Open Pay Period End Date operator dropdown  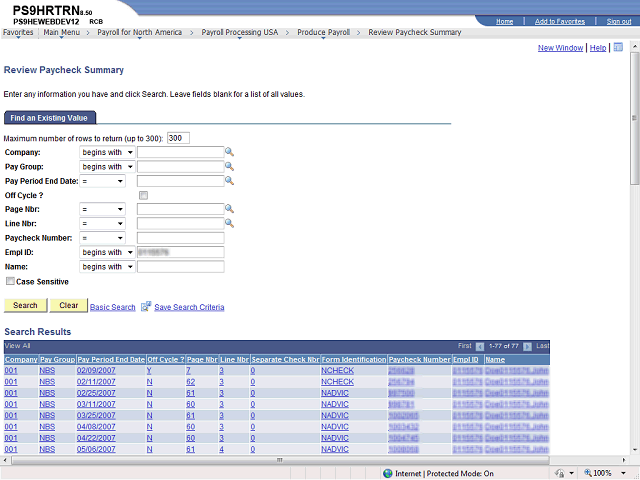[102, 181]
